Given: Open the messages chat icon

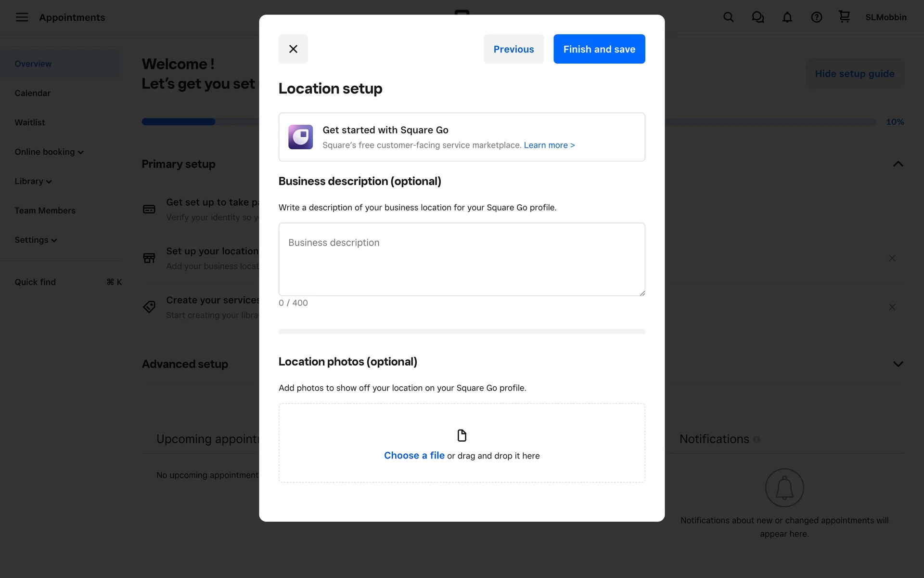Looking at the screenshot, I should 757,17.
